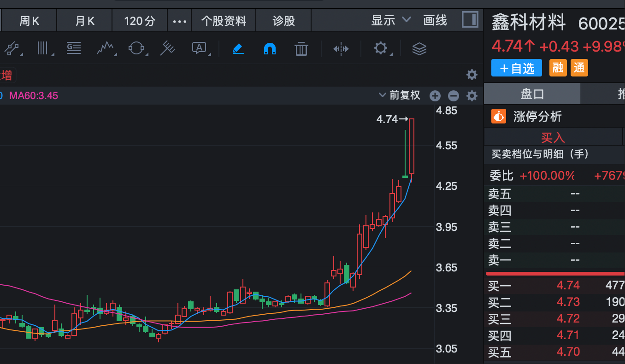Toggle 画线 drawing toolbar
This screenshot has width=625, height=364.
[x=435, y=20]
